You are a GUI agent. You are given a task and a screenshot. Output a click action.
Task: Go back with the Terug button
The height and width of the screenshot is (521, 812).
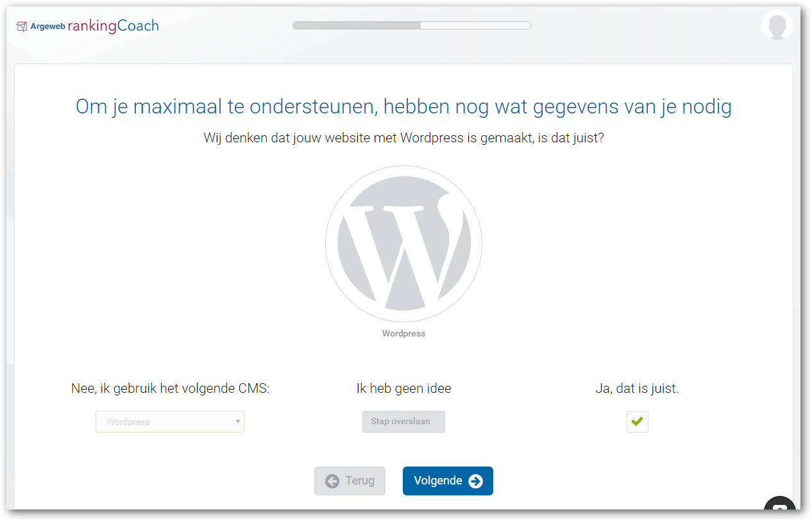click(350, 481)
